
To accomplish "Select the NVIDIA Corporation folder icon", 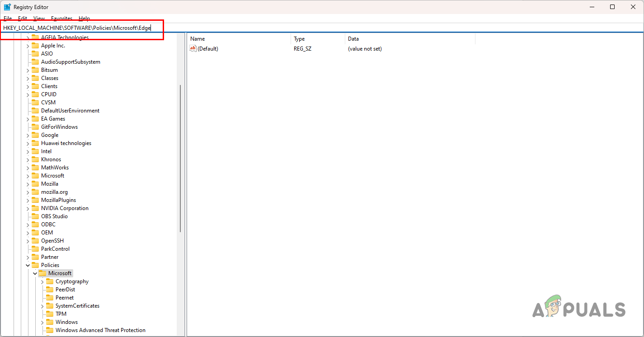I will 35,208.
